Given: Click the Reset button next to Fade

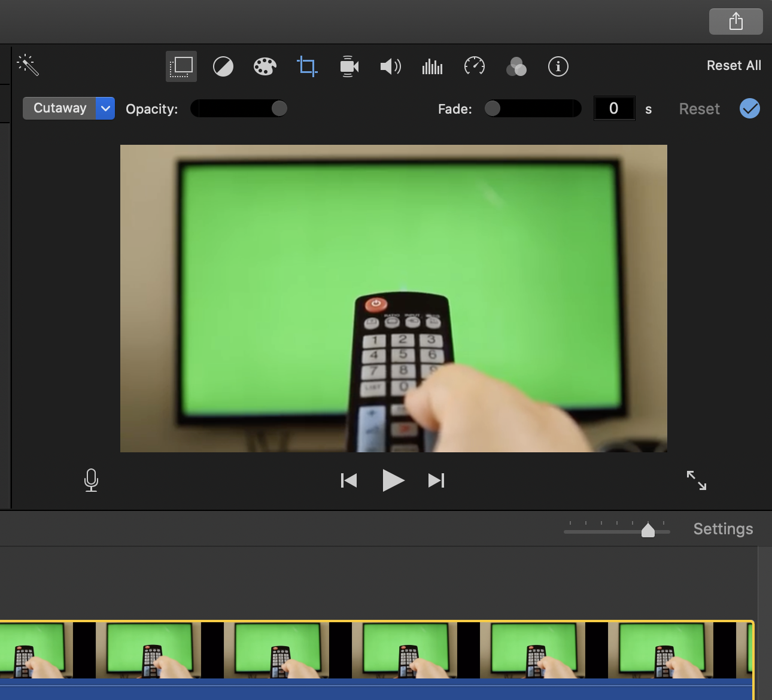Looking at the screenshot, I should (x=698, y=108).
